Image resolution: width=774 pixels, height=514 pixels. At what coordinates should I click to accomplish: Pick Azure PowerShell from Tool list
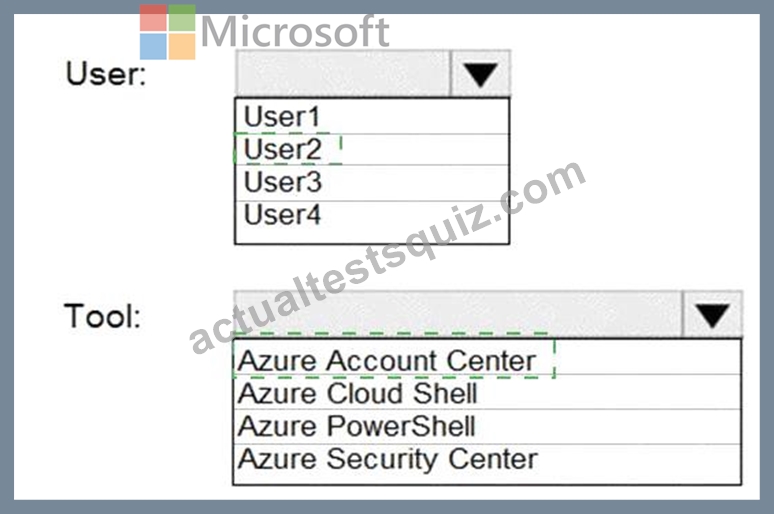487,426
